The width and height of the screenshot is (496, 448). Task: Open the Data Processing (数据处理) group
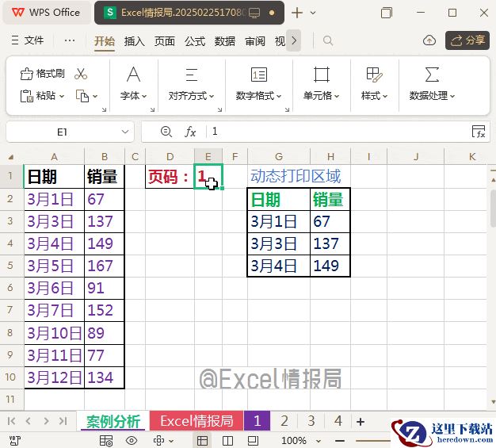tap(432, 84)
